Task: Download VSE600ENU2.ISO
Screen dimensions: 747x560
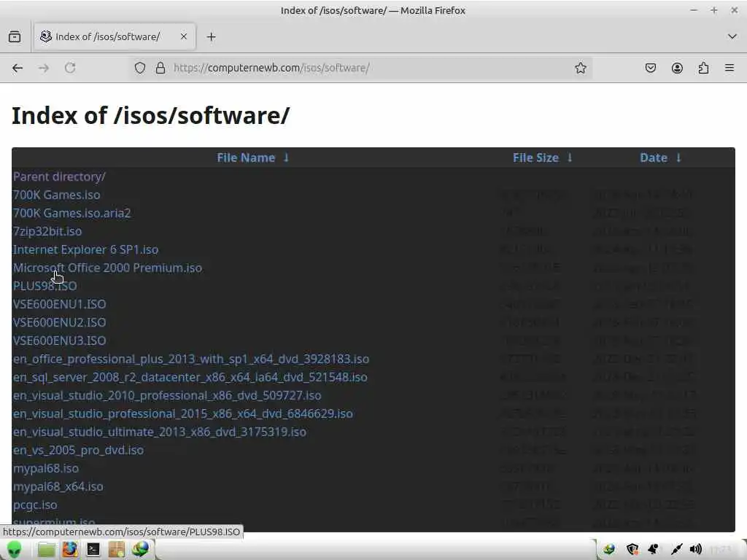Action: 60,322
